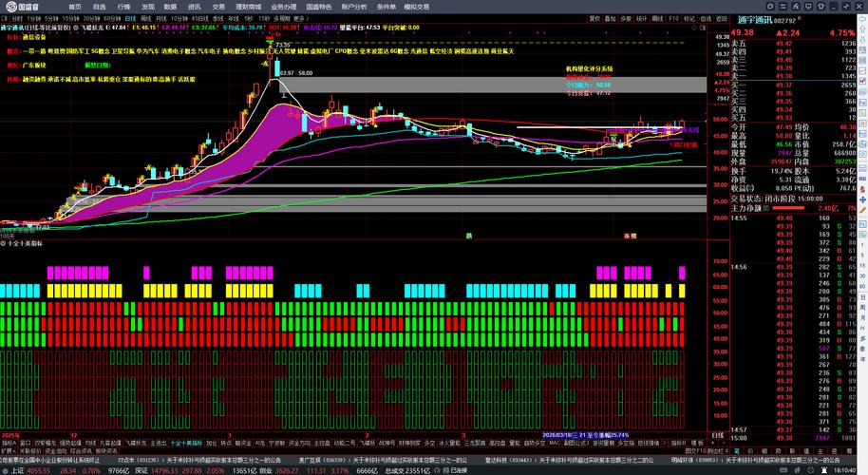Click the 标记 toolbar button
868x475 pixels.
coord(689,18)
